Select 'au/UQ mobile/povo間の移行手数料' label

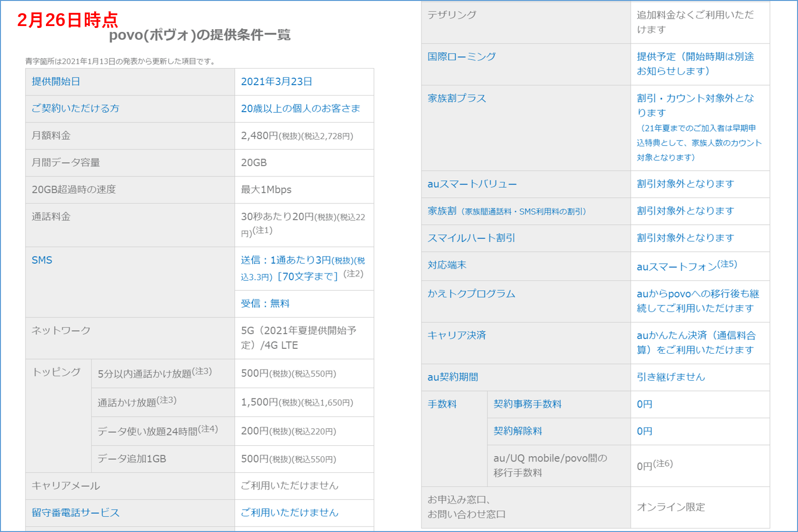[550, 466]
